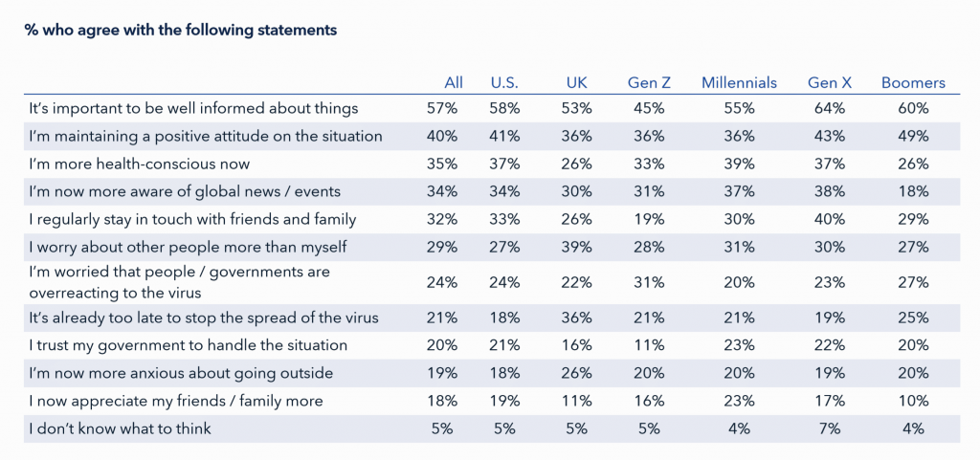The image size is (980, 460).
Task: Select 'trust my government' row label
Action: coord(188,344)
